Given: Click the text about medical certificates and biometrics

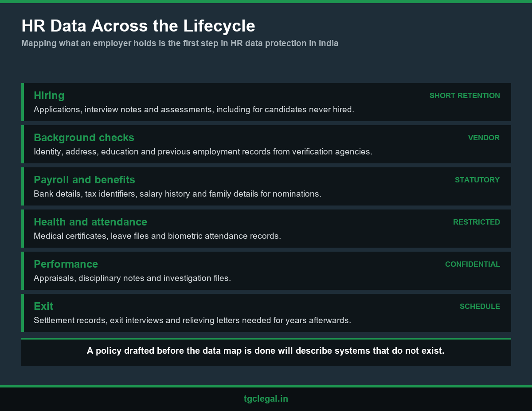Looking at the screenshot, I should click(x=157, y=236).
